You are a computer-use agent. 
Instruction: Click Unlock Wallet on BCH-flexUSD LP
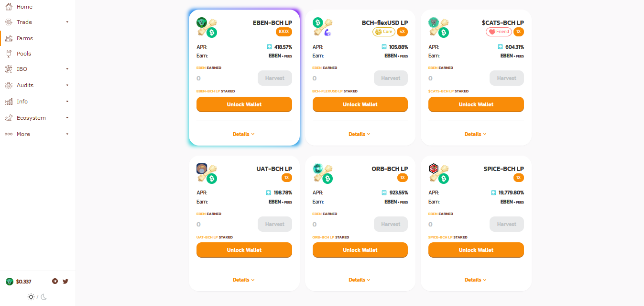click(360, 104)
